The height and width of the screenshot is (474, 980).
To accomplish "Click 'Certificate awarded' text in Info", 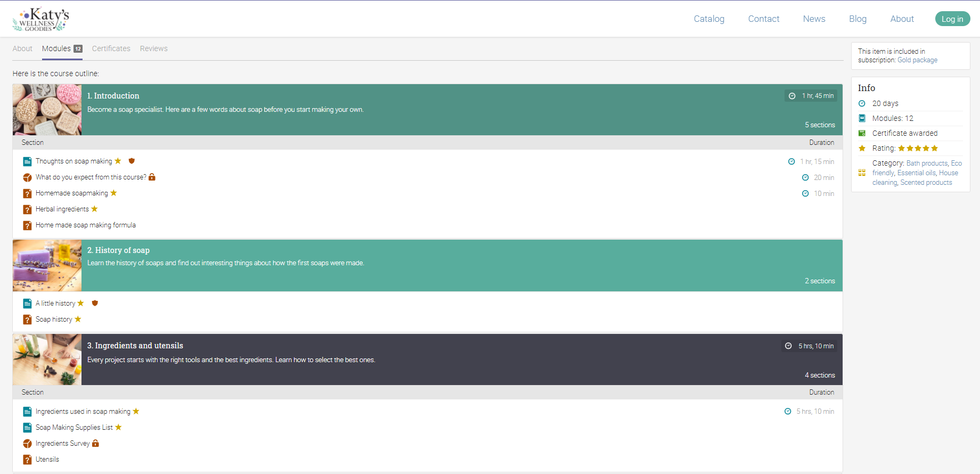I will click(x=905, y=133).
